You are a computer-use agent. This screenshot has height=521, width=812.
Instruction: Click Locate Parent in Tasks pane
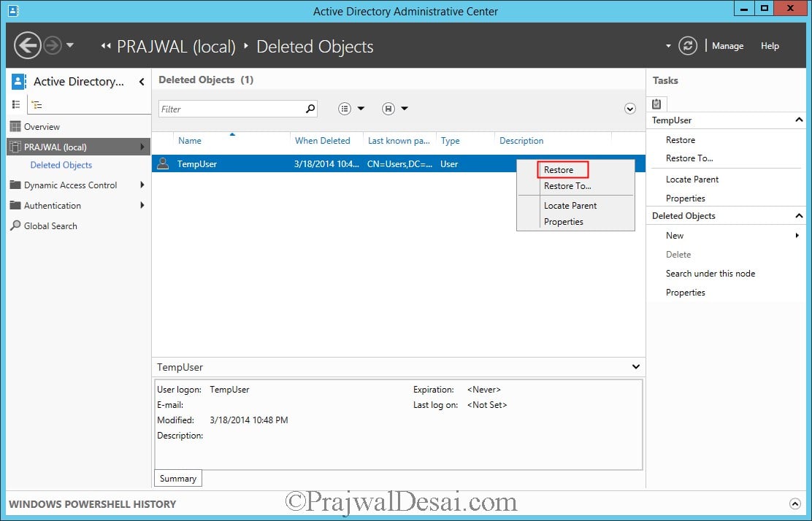tap(692, 180)
